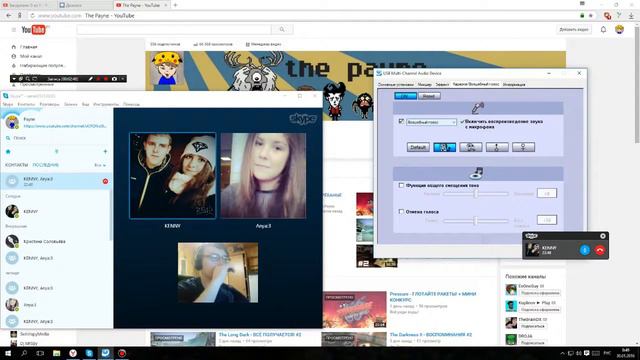Open a new browser tab with the plus button

point(176,5)
